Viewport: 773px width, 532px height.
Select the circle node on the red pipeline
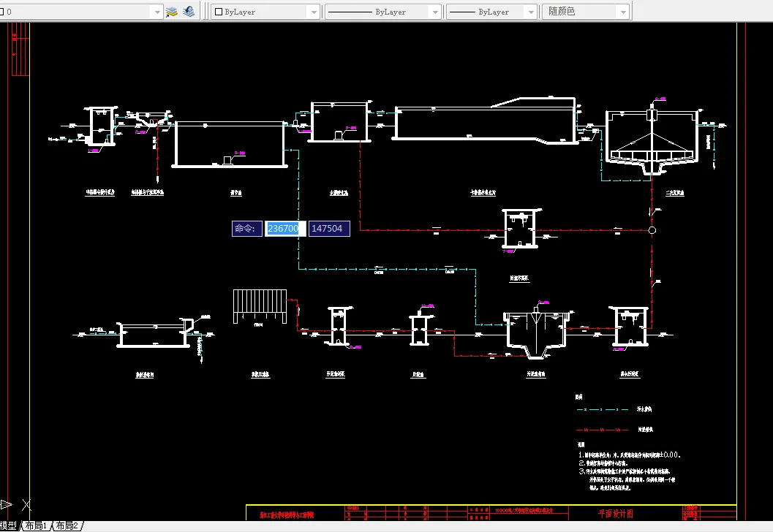pyautogui.click(x=652, y=230)
